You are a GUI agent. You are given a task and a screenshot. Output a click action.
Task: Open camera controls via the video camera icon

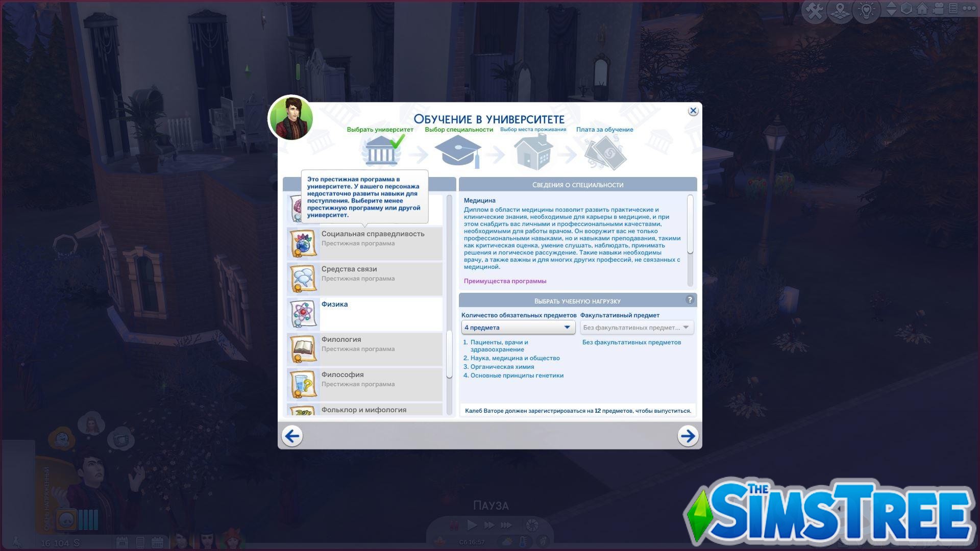point(938,9)
